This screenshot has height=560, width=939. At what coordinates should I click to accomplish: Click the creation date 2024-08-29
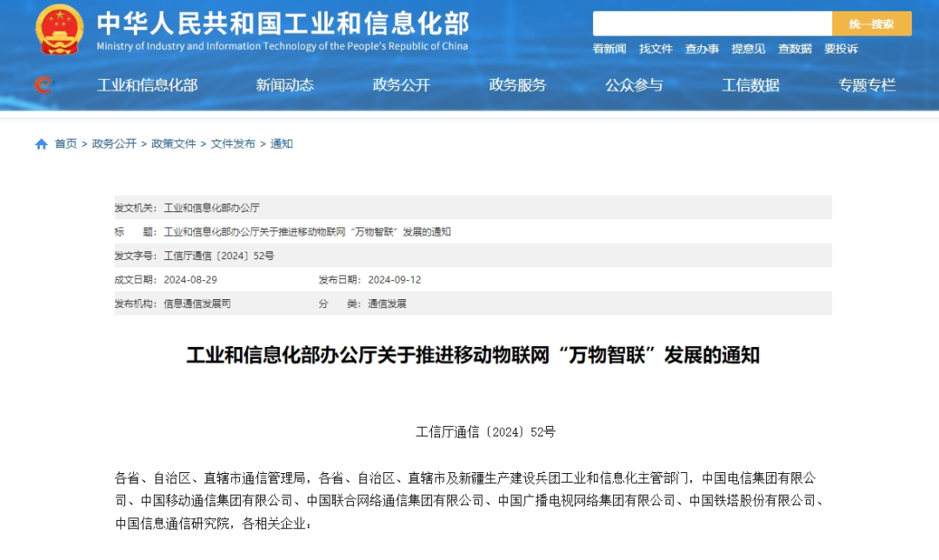point(190,280)
